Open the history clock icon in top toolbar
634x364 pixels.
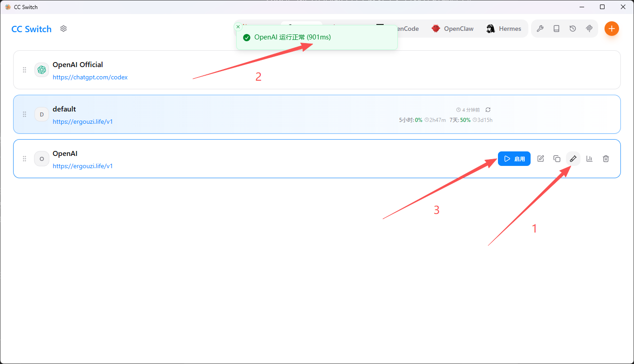[573, 29]
